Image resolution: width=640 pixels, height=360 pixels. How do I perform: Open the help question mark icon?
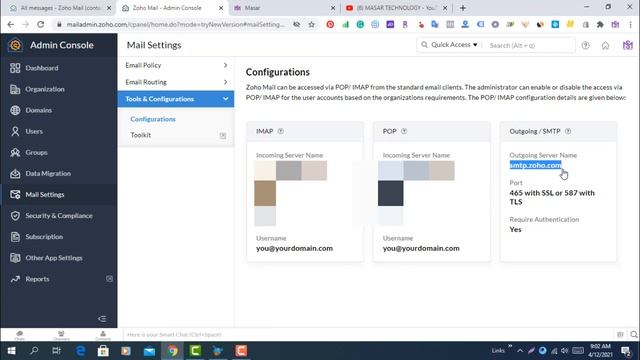pyautogui.click(x=585, y=45)
